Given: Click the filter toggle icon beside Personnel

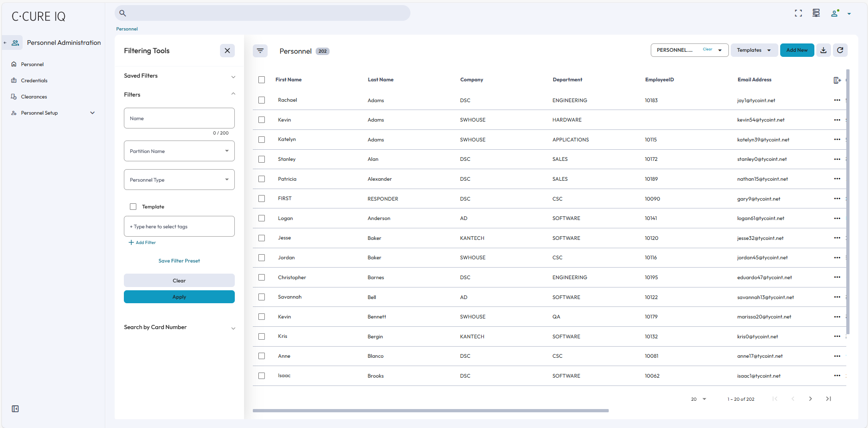Looking at the screenshot, I should click(x=260, y=51).
